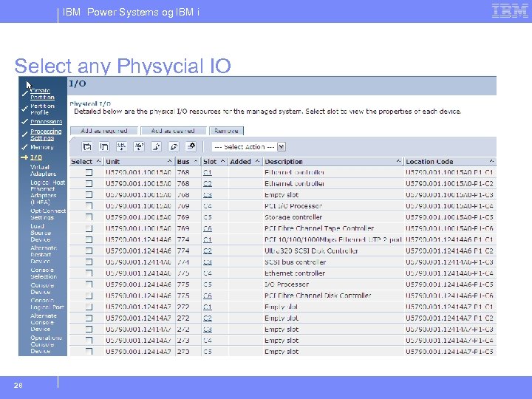Click the Remove button
This screenshot has height=399, width=532.
[x=226, y=131]
